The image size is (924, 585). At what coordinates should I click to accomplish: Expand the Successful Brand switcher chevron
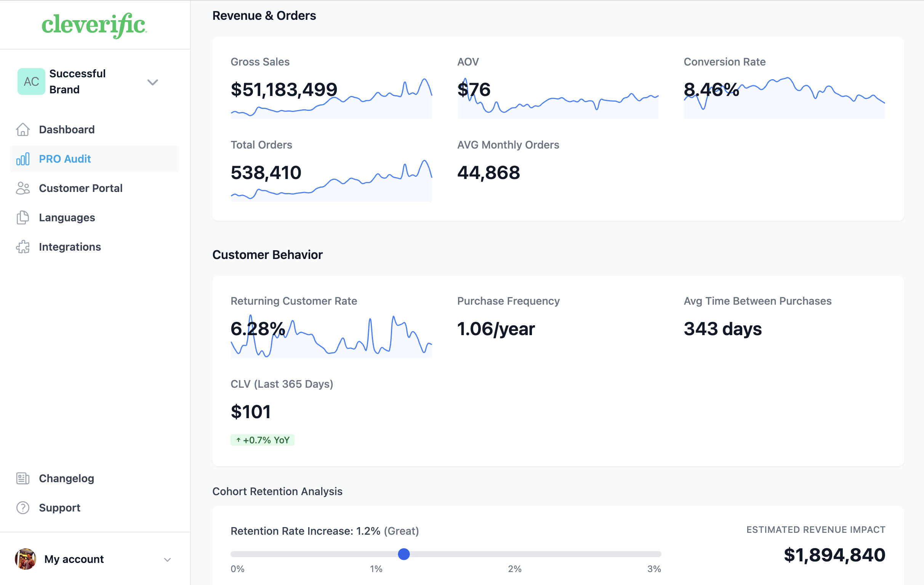(x=153, y=82)
